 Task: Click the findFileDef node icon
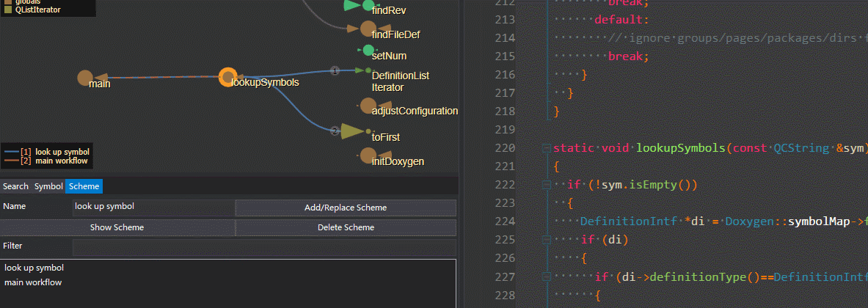(368, 29)
